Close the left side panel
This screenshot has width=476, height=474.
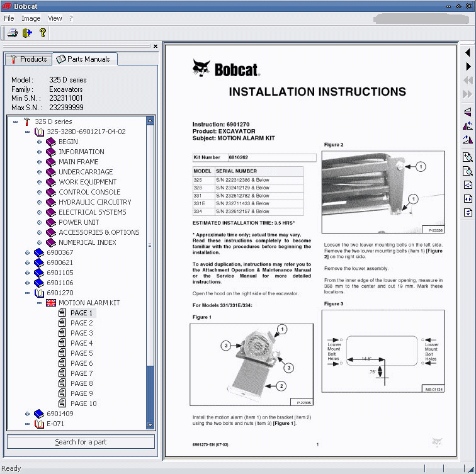point(156,47)
